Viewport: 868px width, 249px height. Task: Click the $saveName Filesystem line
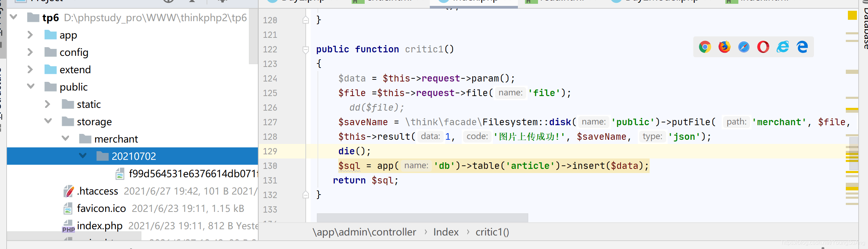pos(594,122)
